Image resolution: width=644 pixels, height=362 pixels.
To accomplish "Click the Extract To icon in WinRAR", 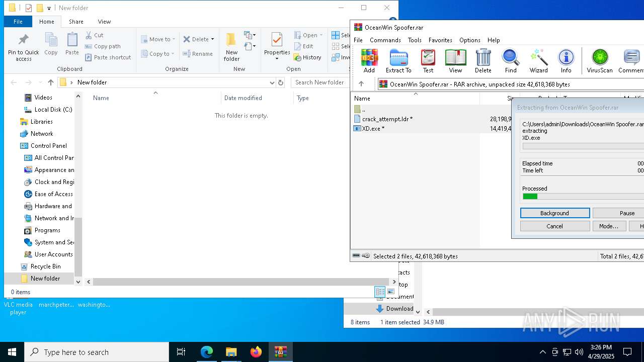I will (x=398, y=61).
